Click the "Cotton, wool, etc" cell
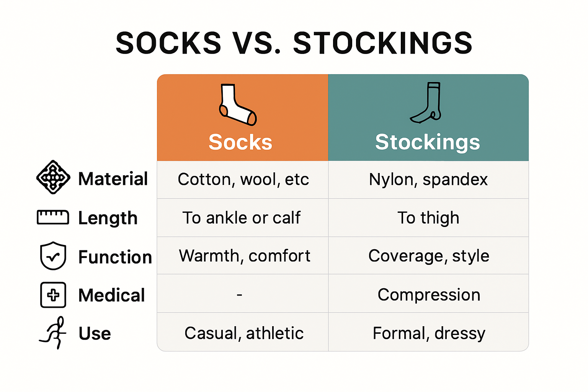 pyautogui.click(x=243, y=180)
